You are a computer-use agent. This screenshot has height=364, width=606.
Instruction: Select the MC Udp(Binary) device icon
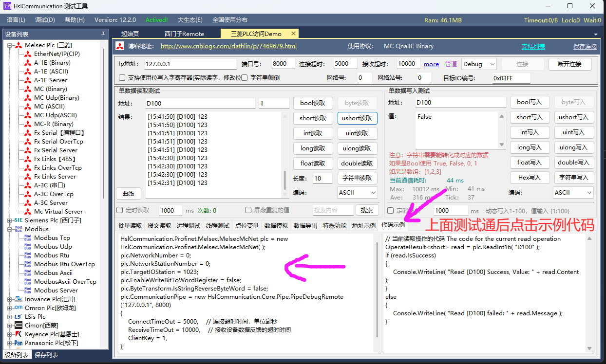[x=28, y=98]
